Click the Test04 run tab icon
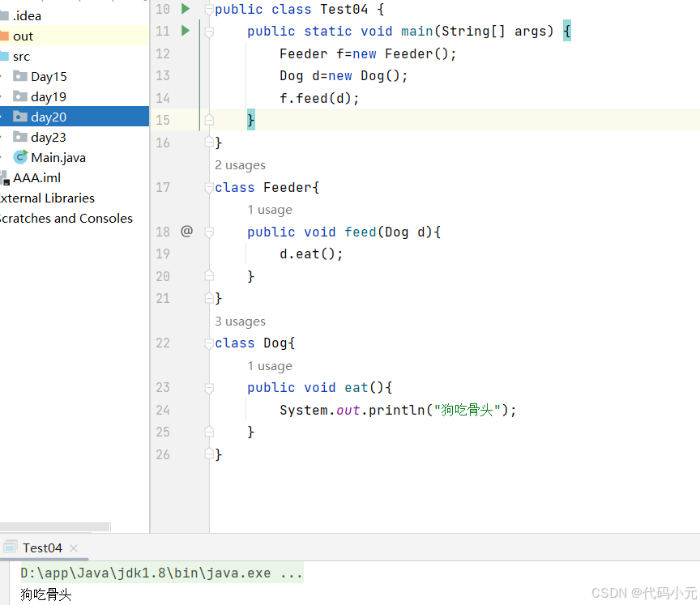700x605 pixels. tap(10, 547)
